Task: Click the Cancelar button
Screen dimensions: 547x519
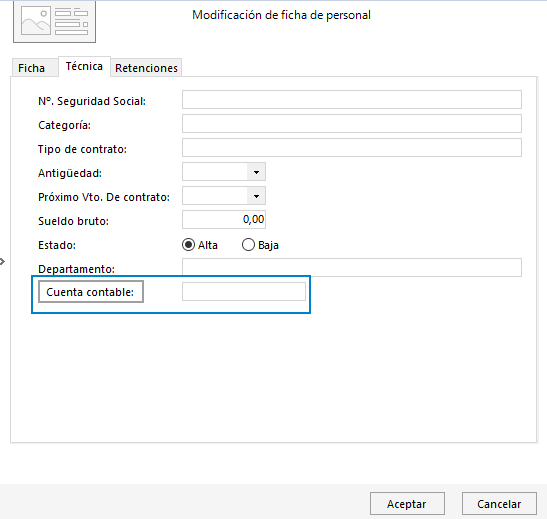Action: click(499, 504)
